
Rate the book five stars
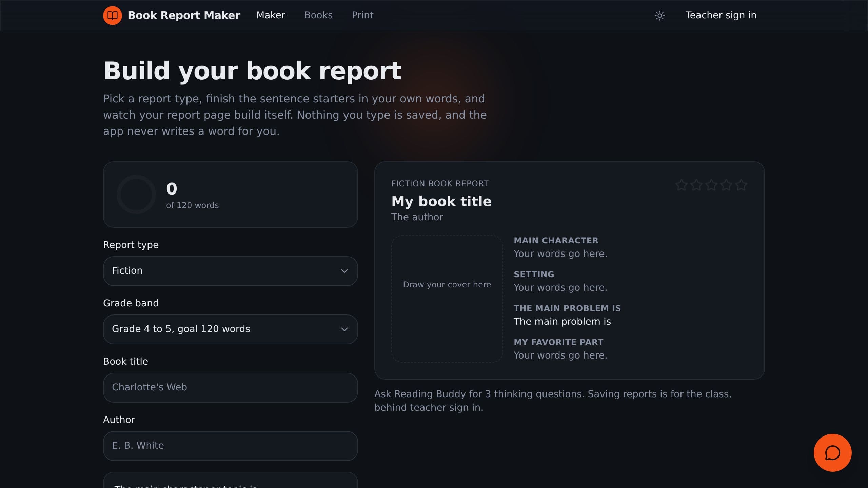pos(741,185)
